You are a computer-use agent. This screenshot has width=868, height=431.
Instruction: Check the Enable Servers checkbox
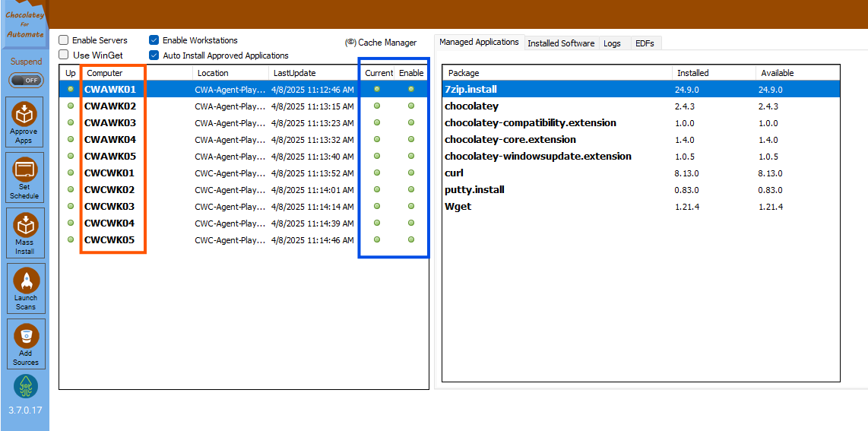click(x=64, y=40)
